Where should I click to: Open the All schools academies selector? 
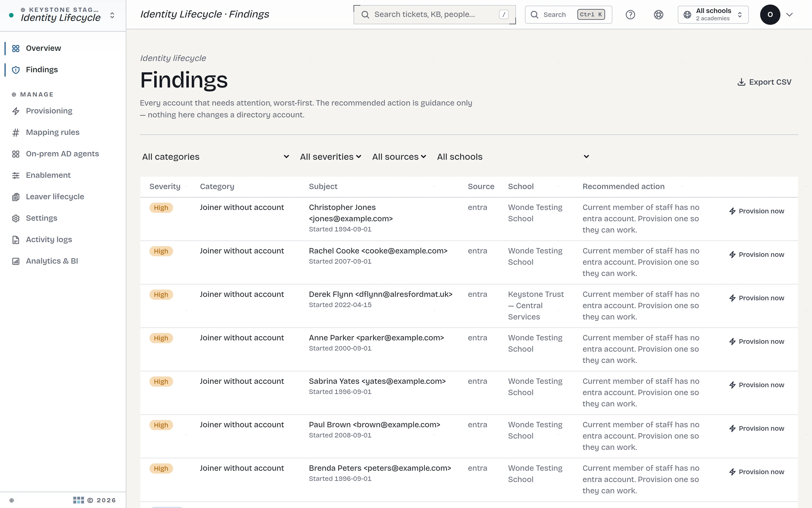tap(713, 15)
